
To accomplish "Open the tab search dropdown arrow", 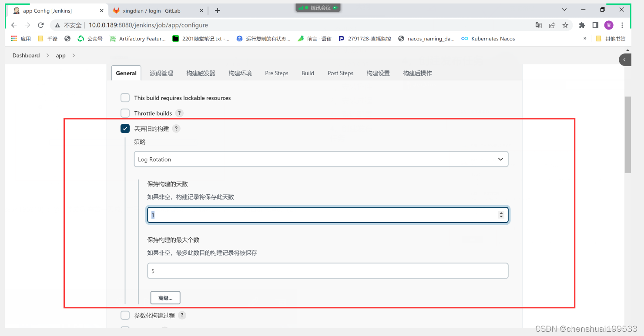I will (x=564, y=10).
